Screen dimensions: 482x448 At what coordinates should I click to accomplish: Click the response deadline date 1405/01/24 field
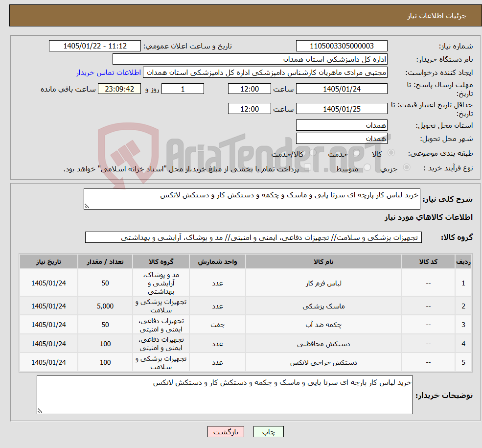click(342, 89)
